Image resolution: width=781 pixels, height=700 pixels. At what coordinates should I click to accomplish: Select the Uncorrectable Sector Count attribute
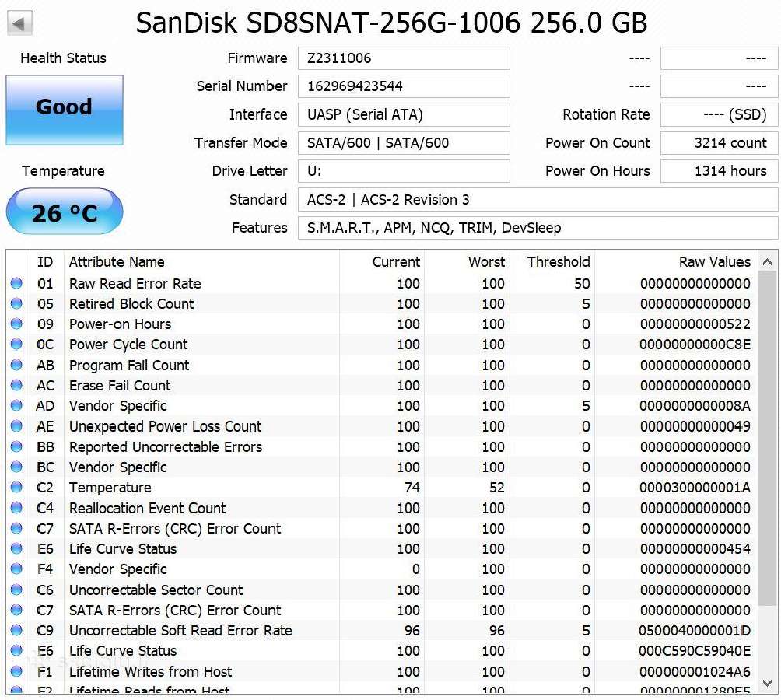coord(382,590)
